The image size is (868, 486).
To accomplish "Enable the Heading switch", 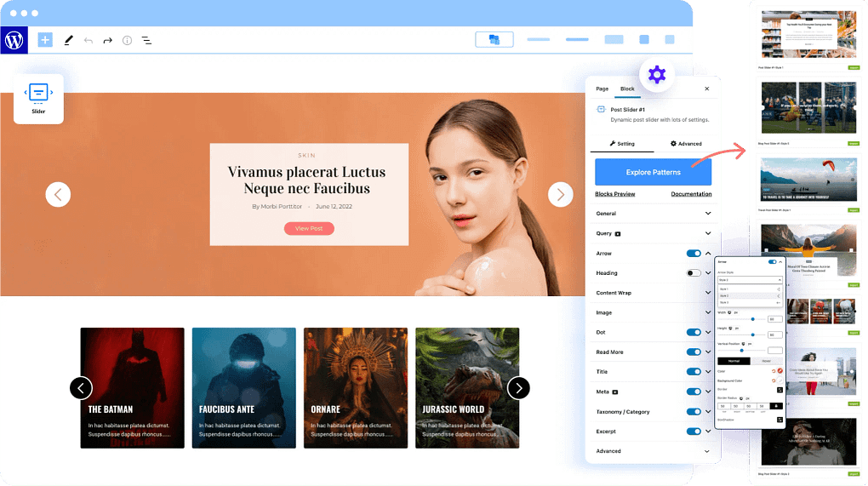I will pyautogui.click(x=694, y=273).
